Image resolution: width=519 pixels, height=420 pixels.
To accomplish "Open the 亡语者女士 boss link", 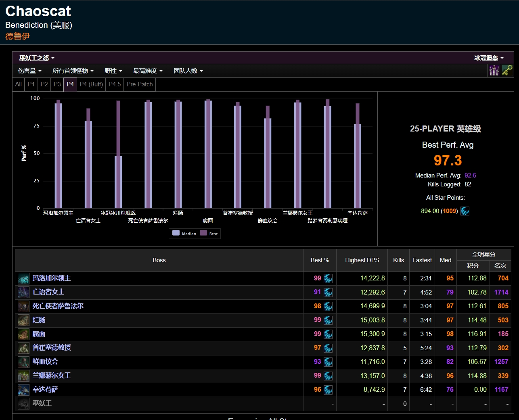I will click(48, 292).
